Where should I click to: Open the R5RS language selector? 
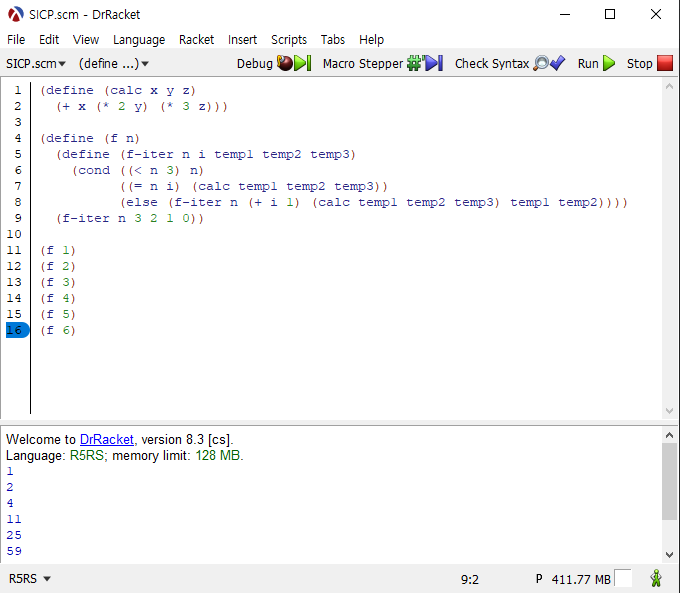tap(30, 578)
